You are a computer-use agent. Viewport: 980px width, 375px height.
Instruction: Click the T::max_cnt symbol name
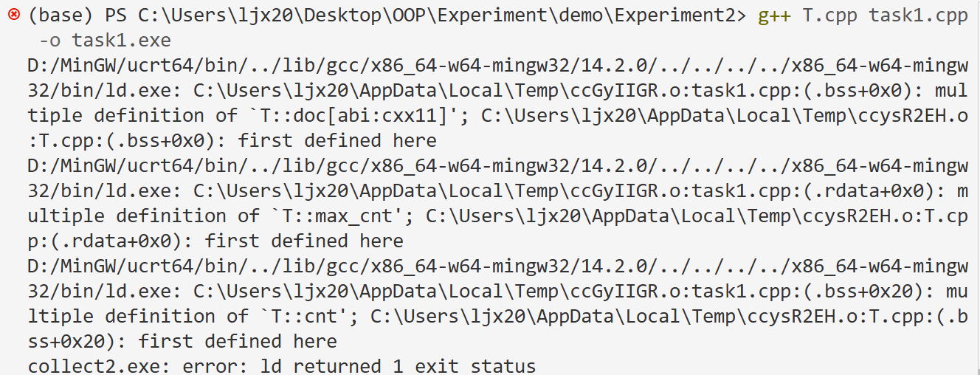(x=337, y=216)
